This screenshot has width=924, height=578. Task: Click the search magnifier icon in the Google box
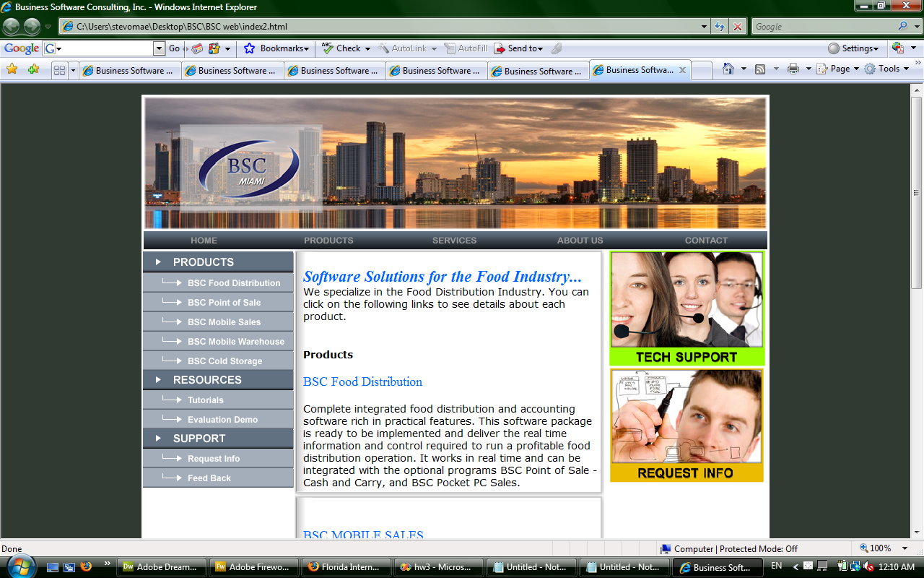[903, 26]
